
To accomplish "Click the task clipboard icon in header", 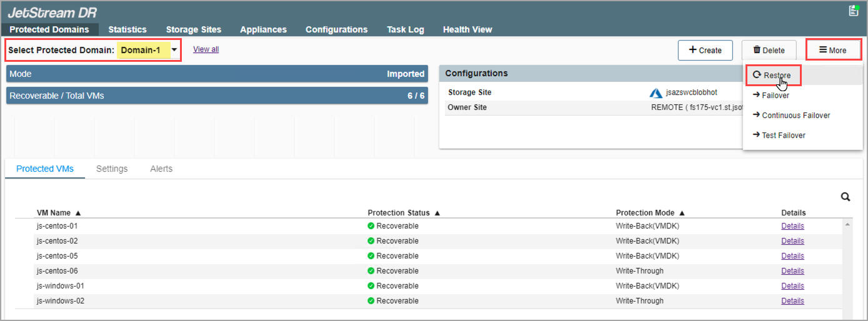I will 854,11.
